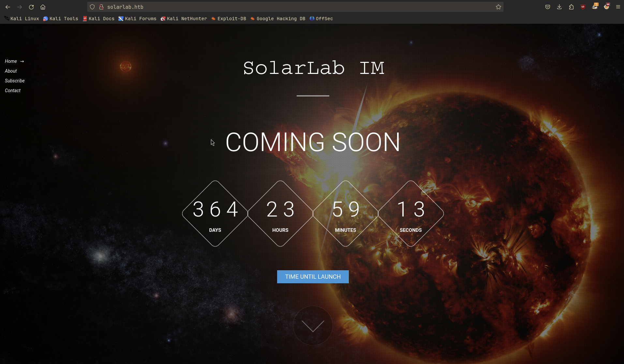Viewport: 624px width, 364px height.
Task: Click the connection padlock icon
Action: pyautogui.click(x=101, y=7)
